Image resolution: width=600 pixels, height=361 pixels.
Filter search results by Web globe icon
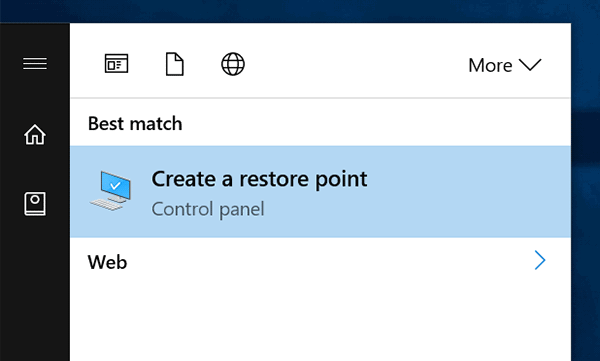click(x=233, y=64)
